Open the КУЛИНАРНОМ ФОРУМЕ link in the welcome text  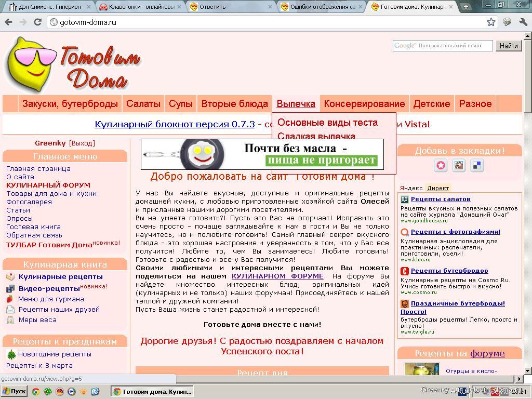(277, 276)
